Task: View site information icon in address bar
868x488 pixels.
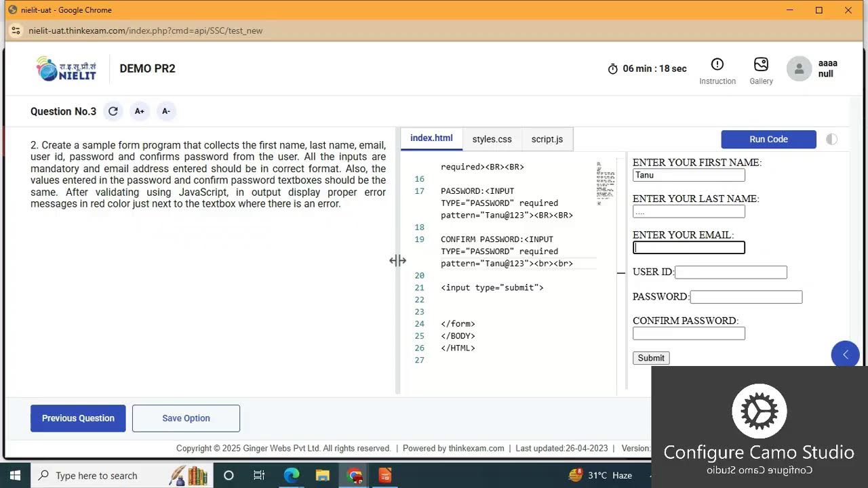Action: point(15,30)
